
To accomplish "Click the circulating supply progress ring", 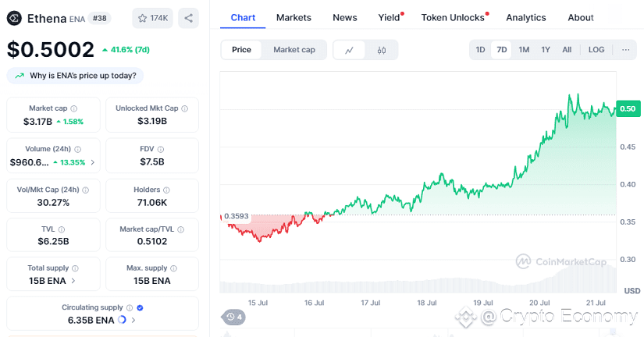I will (122, 320).
